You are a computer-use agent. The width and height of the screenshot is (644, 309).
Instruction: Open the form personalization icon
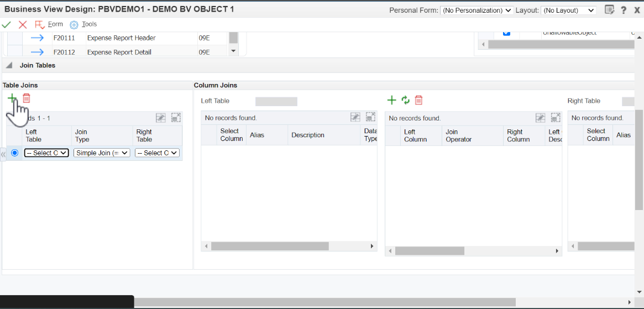click(x=610, y=9)
